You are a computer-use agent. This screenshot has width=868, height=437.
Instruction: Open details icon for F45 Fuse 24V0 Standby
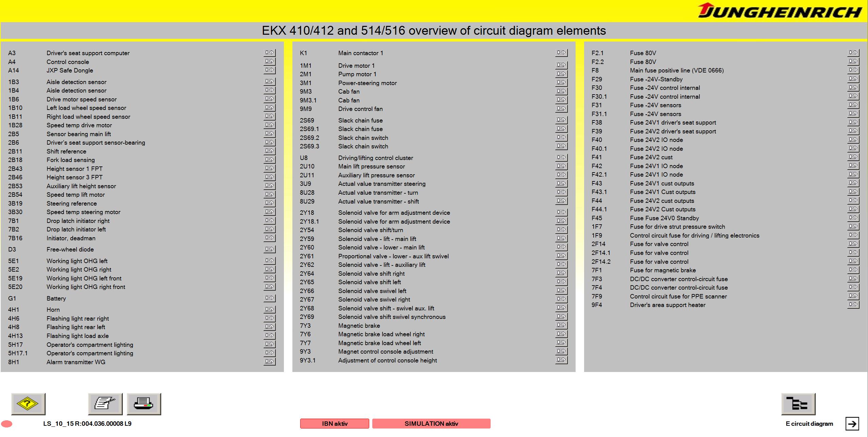[x=853, y=218]
